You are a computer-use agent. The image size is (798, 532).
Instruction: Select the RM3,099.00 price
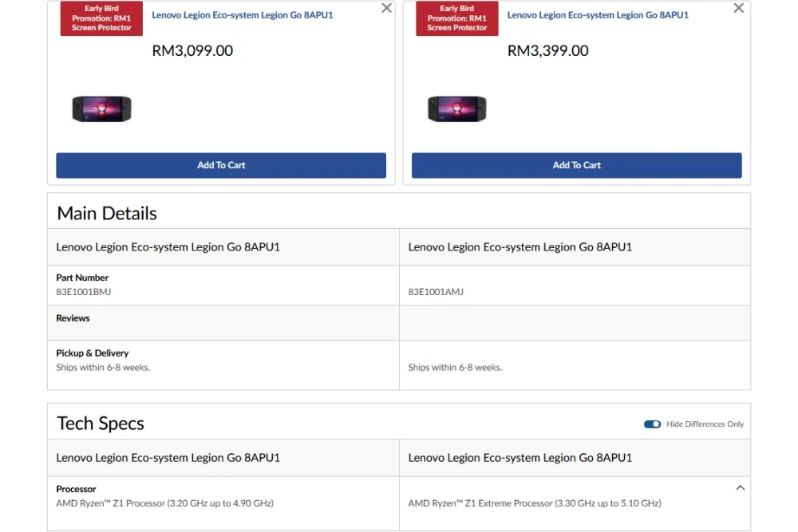pyautogui.click(x=192, y=50)
